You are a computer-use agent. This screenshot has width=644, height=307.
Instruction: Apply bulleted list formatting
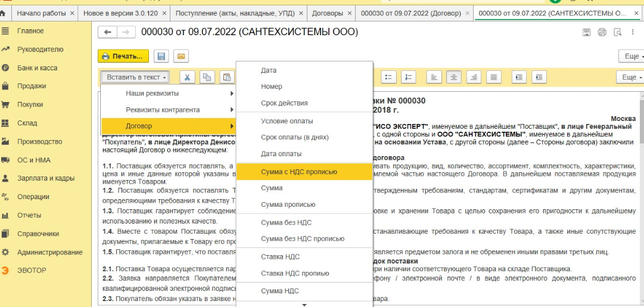point(388,77)
